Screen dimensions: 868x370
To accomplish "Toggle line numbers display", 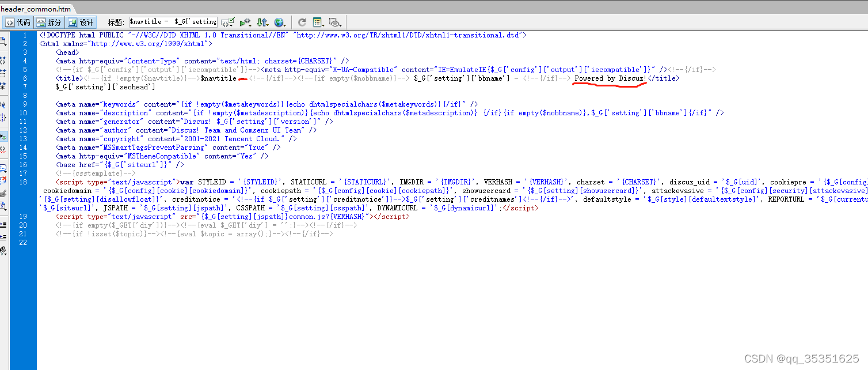I will [x=3, y=137].
